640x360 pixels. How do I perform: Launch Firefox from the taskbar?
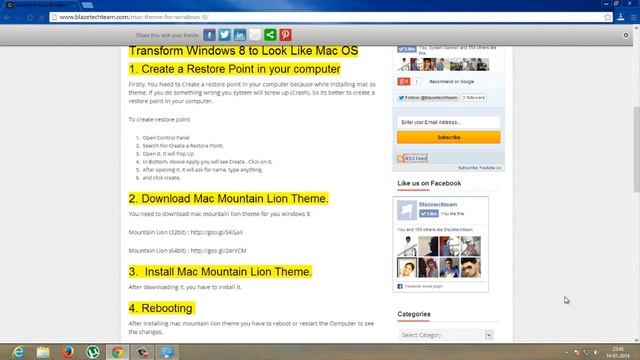[x=68, y=352]
